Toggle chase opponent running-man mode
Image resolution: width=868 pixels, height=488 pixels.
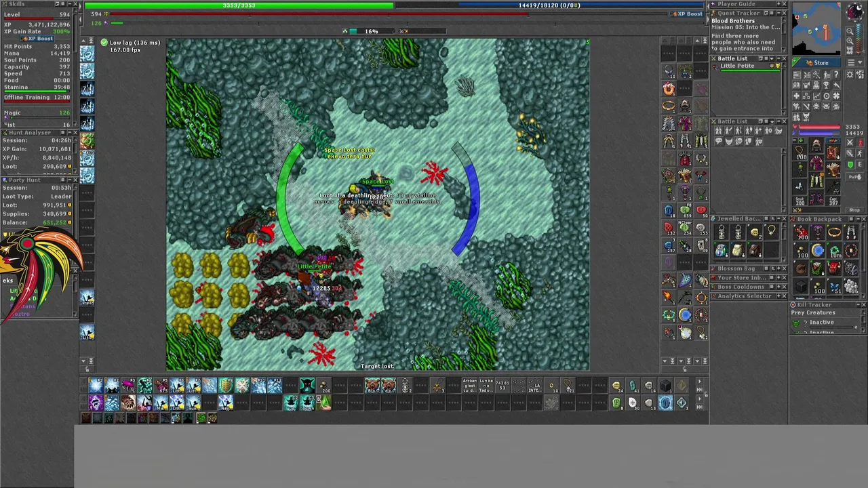(859, 153)
